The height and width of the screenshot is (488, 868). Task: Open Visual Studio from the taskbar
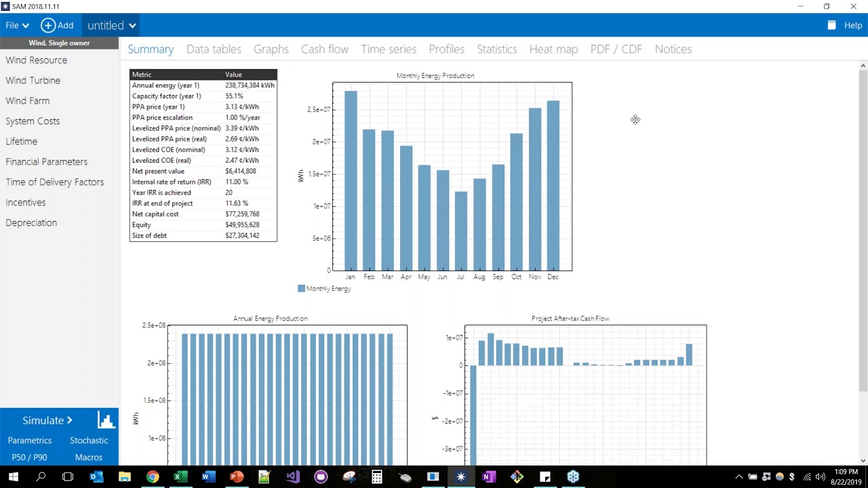click(292, 477)
